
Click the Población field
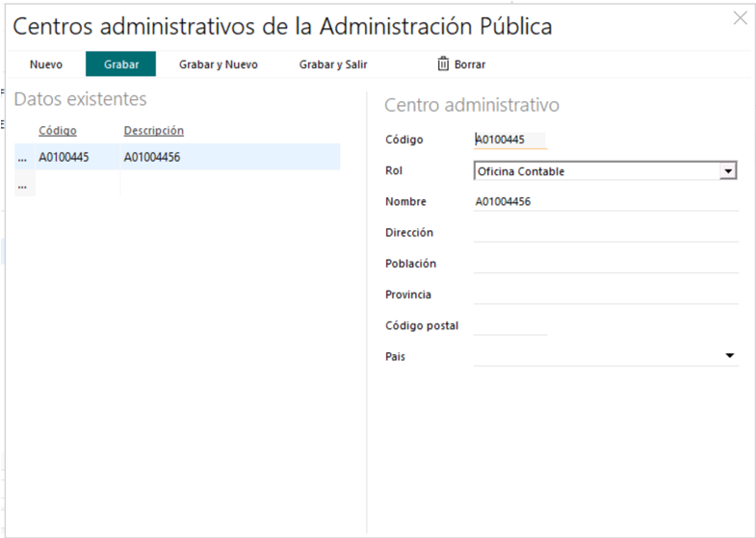coord(605,264)
